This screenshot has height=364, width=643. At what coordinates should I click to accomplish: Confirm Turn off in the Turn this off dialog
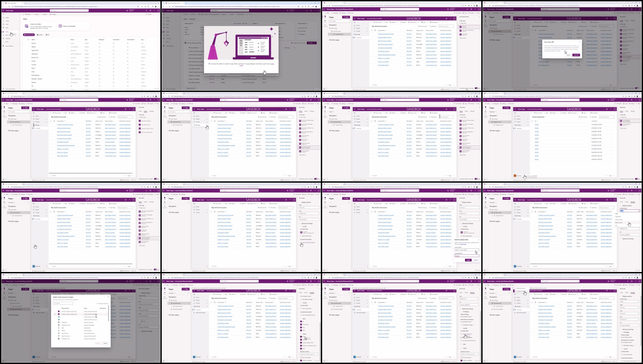[x=576, y=55]
